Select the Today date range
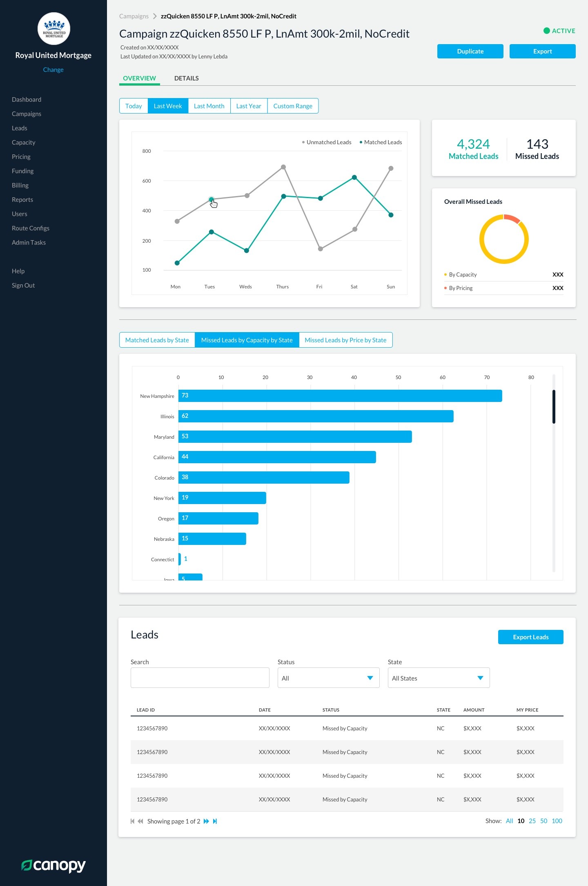Screen dimensions: 588x886 pyautogui.click(x=134, y=106)
